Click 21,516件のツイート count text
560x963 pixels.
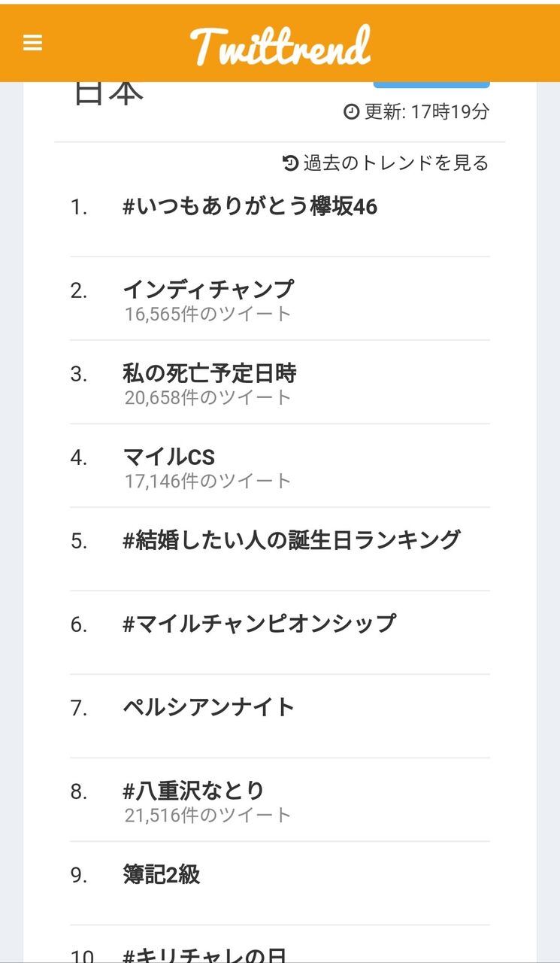point(208,815)
